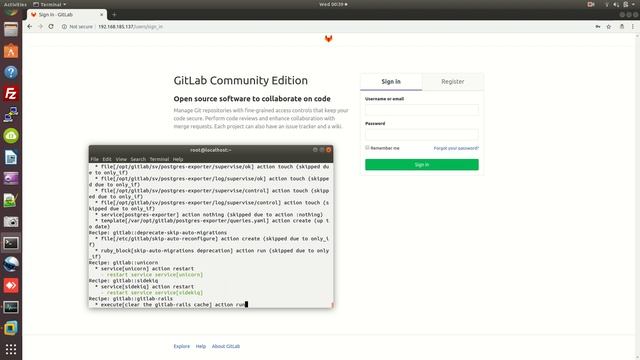Click the root@localhost terminal title bar
This screenshot has width=640, height=360.
(211, 150)
